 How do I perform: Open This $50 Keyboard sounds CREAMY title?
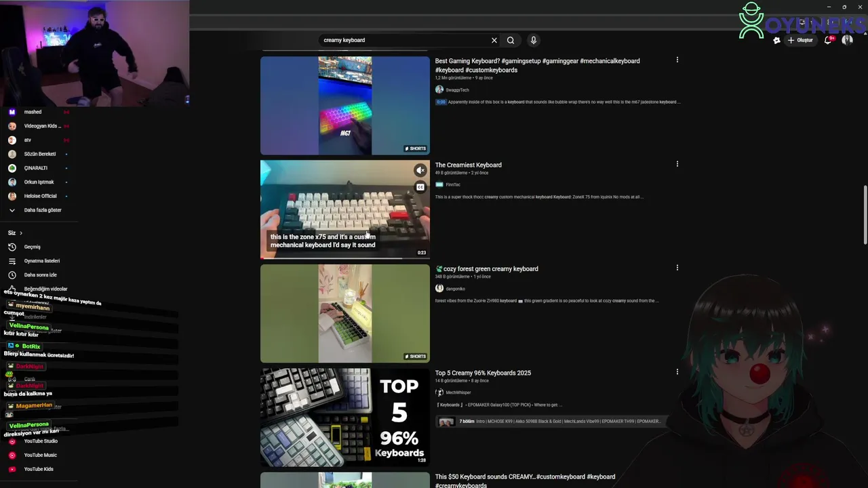(x=525, y=481)
